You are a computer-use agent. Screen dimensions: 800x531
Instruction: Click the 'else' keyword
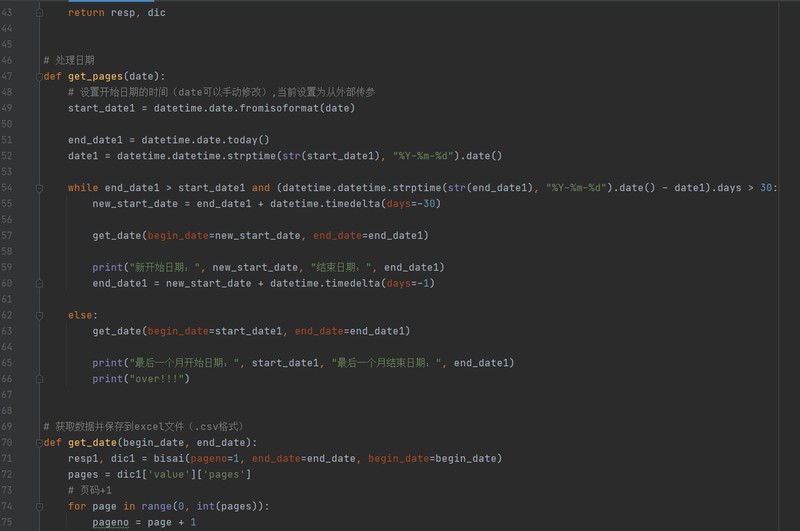click(80, 315)
